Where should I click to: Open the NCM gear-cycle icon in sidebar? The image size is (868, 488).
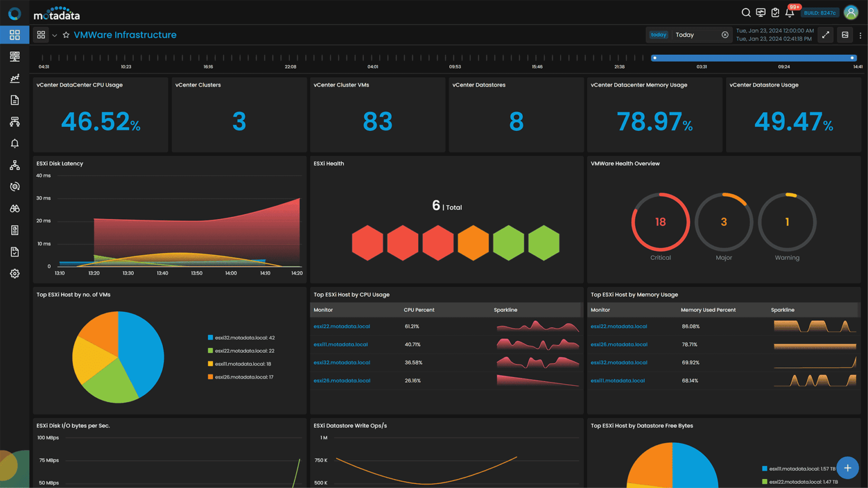(x=15, y=187)
